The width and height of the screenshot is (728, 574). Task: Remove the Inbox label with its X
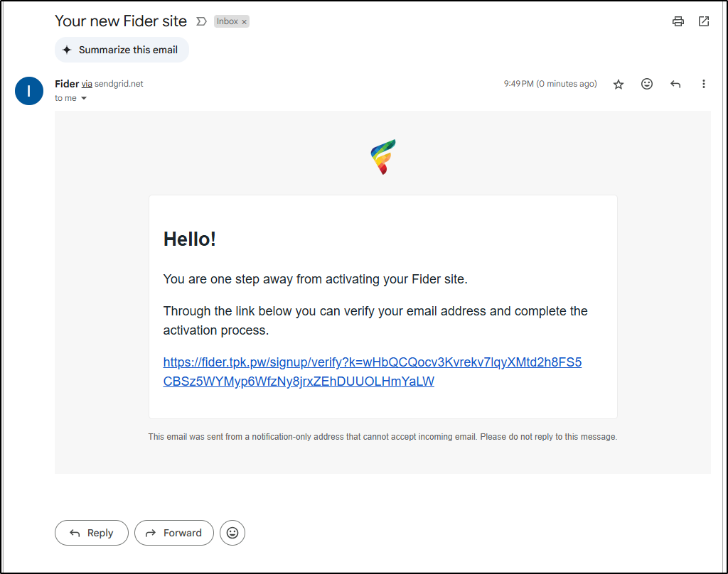[245, 22]
